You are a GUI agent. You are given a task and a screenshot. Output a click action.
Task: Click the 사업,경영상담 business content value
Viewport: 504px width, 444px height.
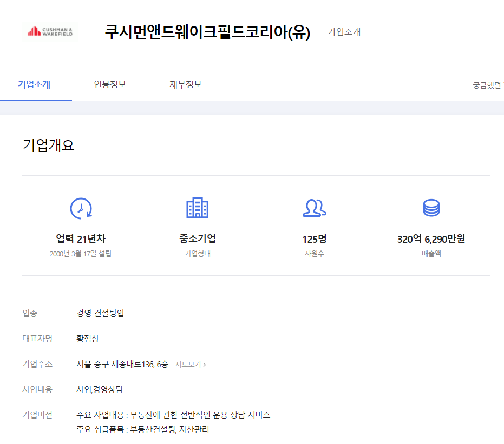click(100, 389)
